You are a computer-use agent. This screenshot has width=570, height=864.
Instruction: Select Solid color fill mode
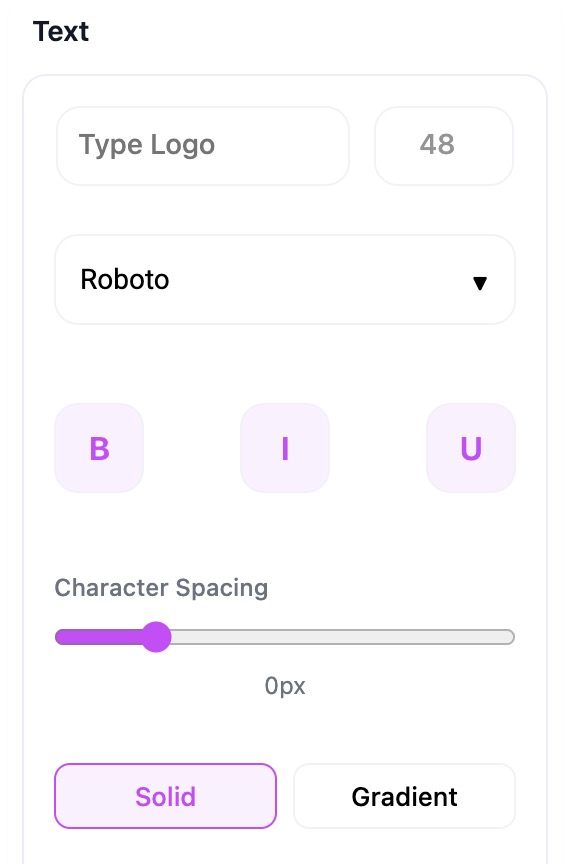(165, 796)
